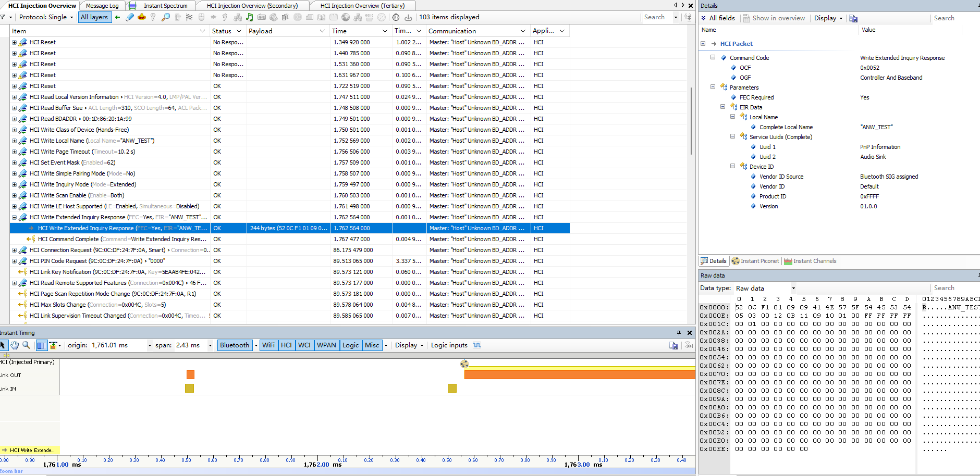Select the zoom magnifier tool in Instant Timing
This screenshot has width=980, height=476.
pos(26,345)
